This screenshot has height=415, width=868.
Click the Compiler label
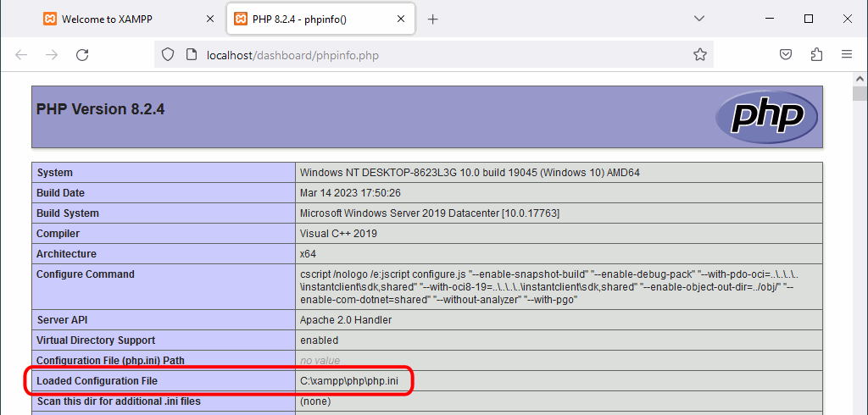(58, 234)
